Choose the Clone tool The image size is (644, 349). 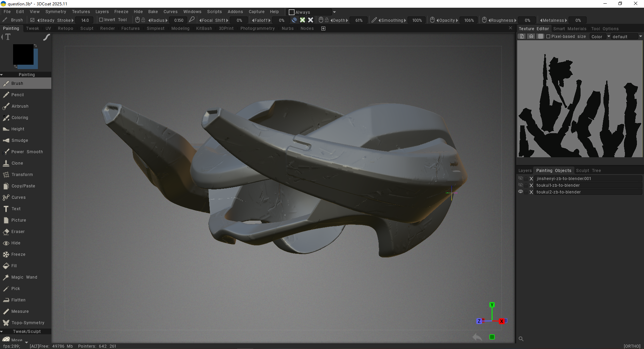click(17, 163)
